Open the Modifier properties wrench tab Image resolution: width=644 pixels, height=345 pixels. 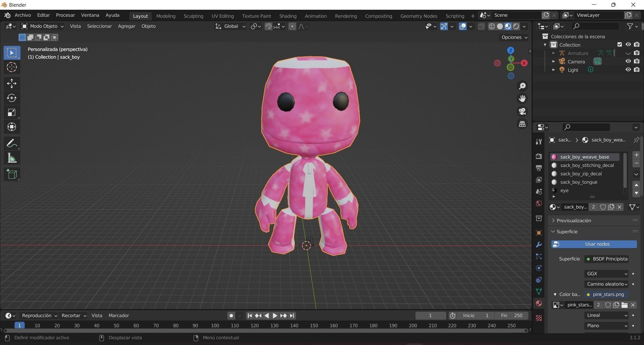539,245
